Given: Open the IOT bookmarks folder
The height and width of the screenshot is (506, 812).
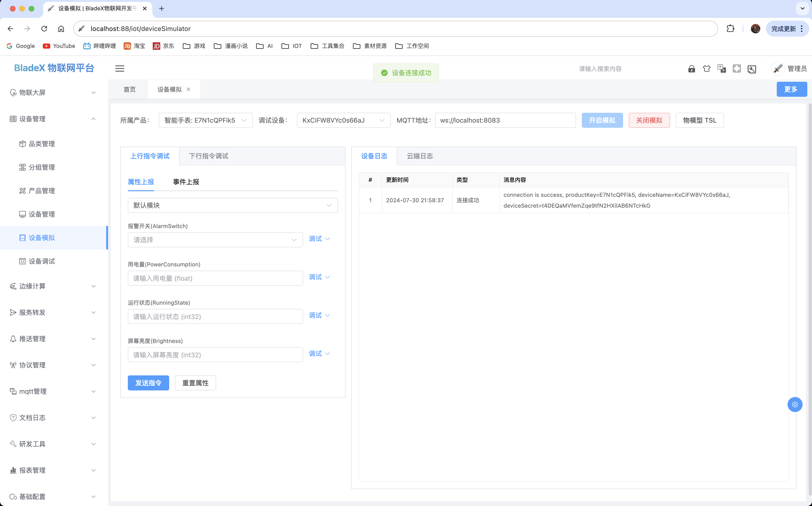Looking at the screenshot, I should [x=292, y=46].
